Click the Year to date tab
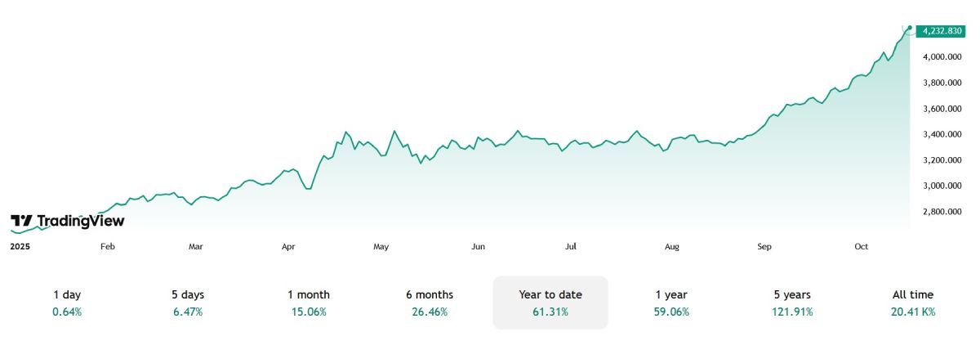This screenshot has width=980, height=350. (x=550, y=303)
